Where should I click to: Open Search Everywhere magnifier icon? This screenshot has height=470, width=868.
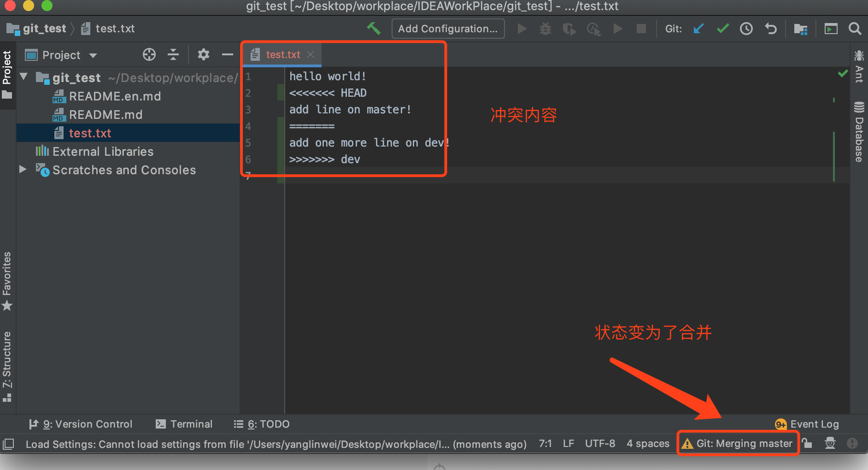click(855, 29)
